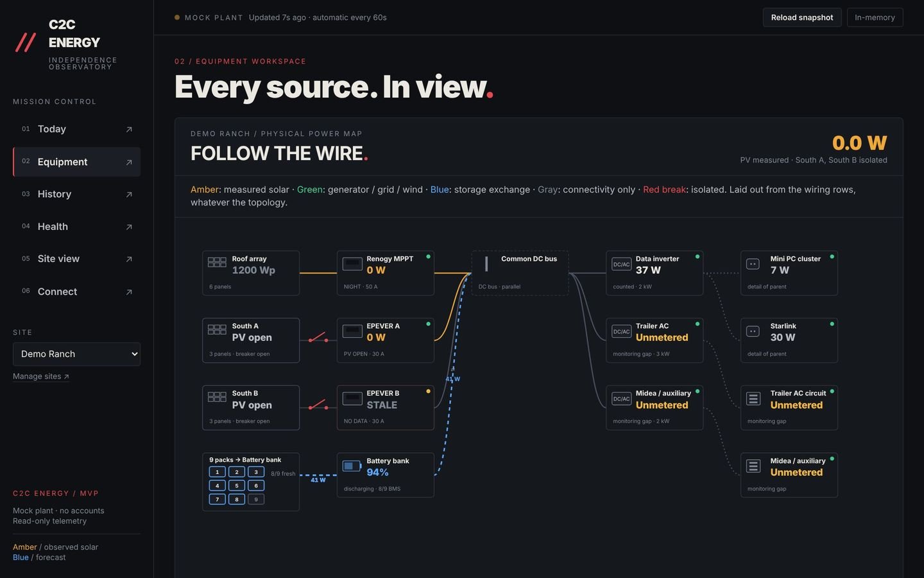Navigate to the Health page

[x=76, y=227]
